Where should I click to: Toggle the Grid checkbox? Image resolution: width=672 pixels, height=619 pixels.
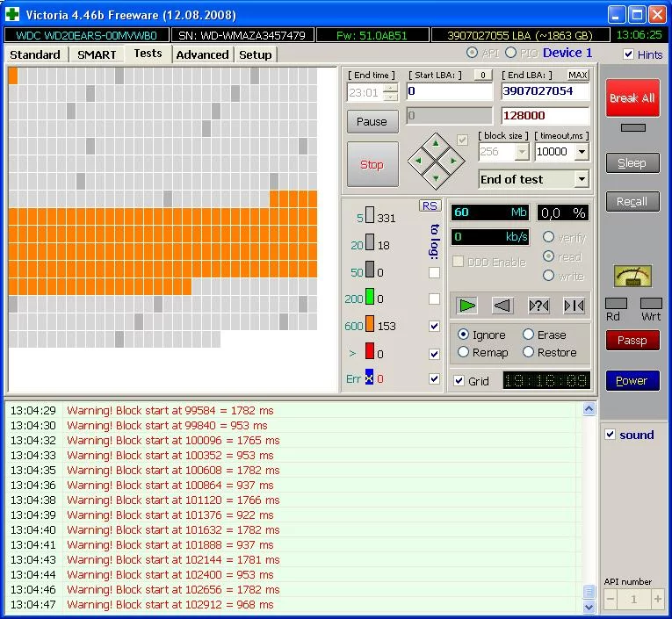click(x=459, y=381)
